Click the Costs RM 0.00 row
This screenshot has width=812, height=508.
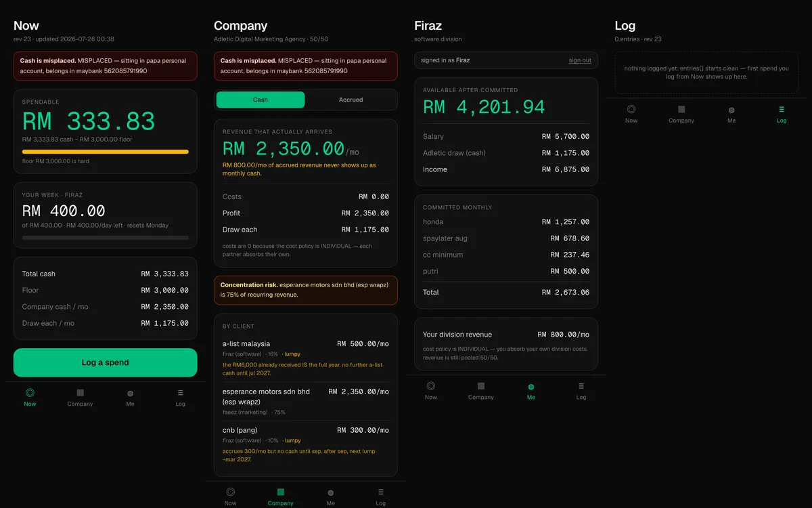[306, 196]
